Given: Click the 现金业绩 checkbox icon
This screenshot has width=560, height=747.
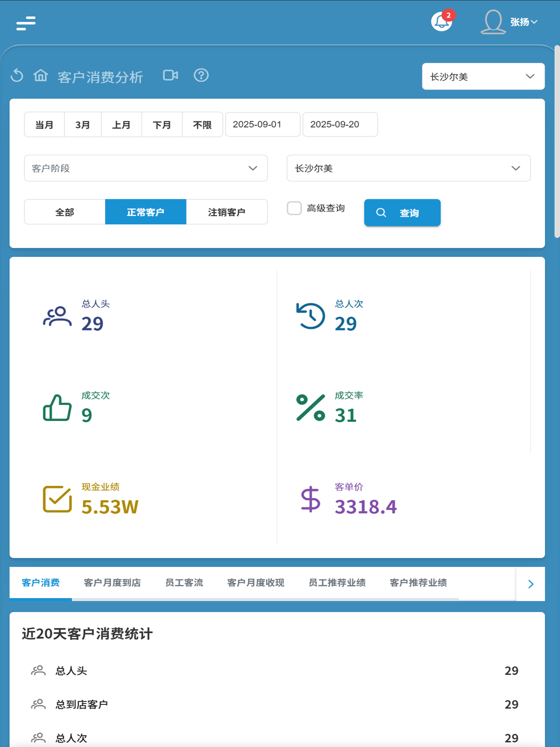Looking at the screenshot, I should (x=58, y=499).
